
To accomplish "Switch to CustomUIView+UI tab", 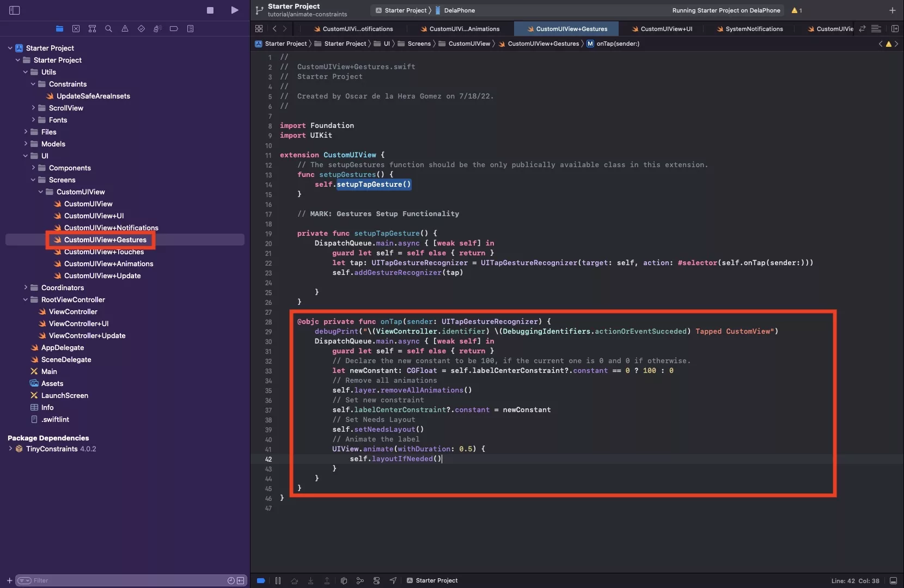I will (661, 29).
